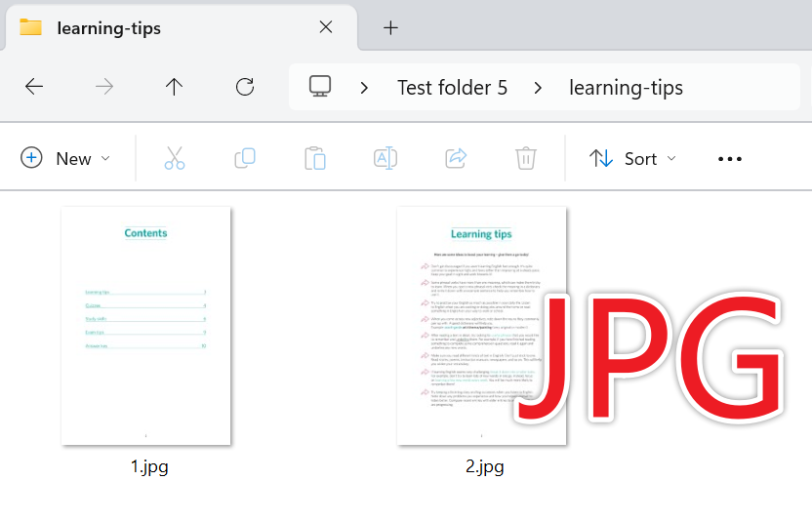The image size is (812, 521).
Task: Click the Delete trash icon
Action: [x=526, y=158]
